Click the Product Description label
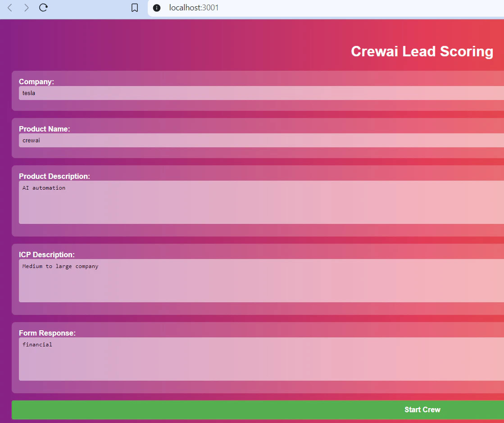Image resolution: width=504 pixels, height=423 pixels. pos(54,176)
